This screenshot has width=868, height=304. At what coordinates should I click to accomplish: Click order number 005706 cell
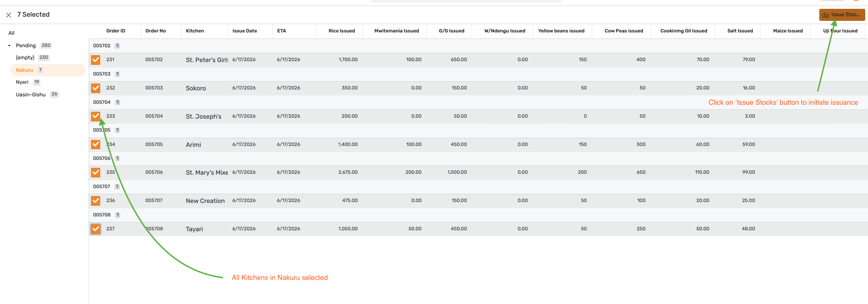(154, 172)
